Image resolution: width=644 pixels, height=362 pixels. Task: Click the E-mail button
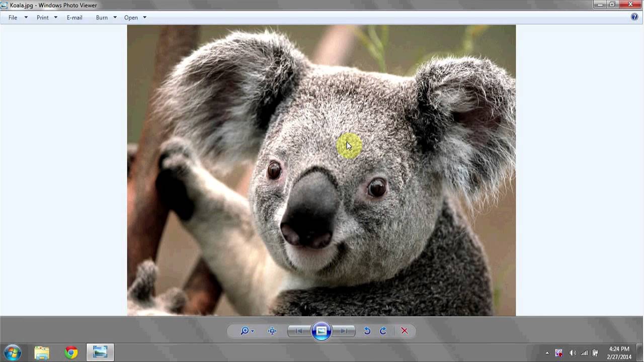click(74, 18)
